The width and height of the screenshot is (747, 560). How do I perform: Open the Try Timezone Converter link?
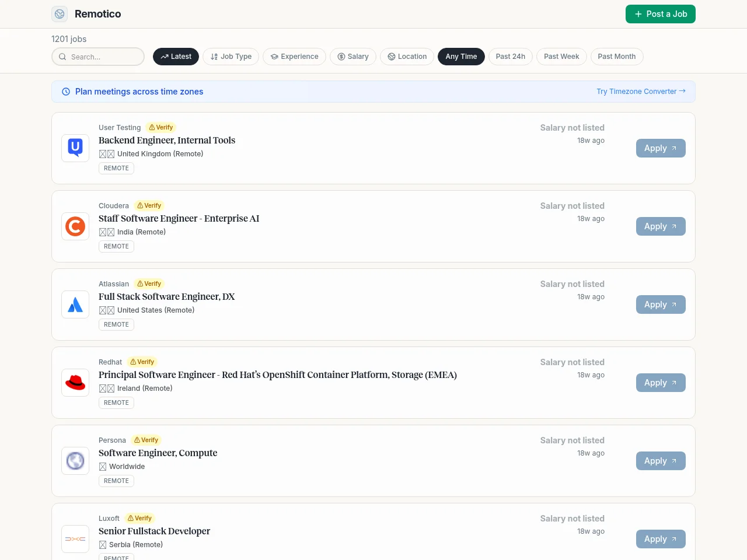coord(641,92)
